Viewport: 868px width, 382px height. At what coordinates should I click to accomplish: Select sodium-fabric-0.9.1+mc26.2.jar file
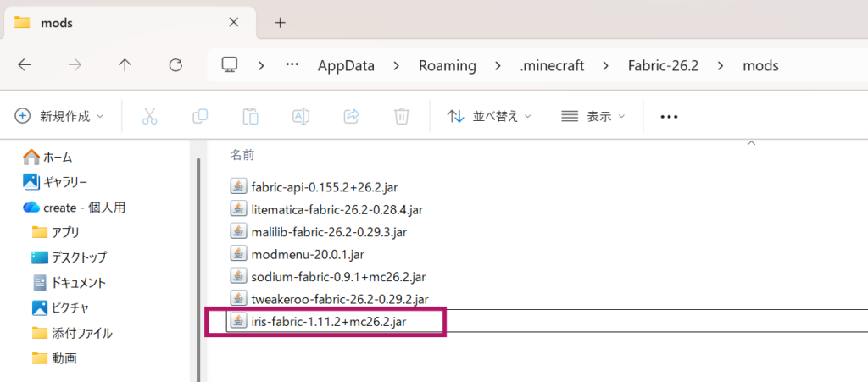pyautogui.click(x=328, y=276)
